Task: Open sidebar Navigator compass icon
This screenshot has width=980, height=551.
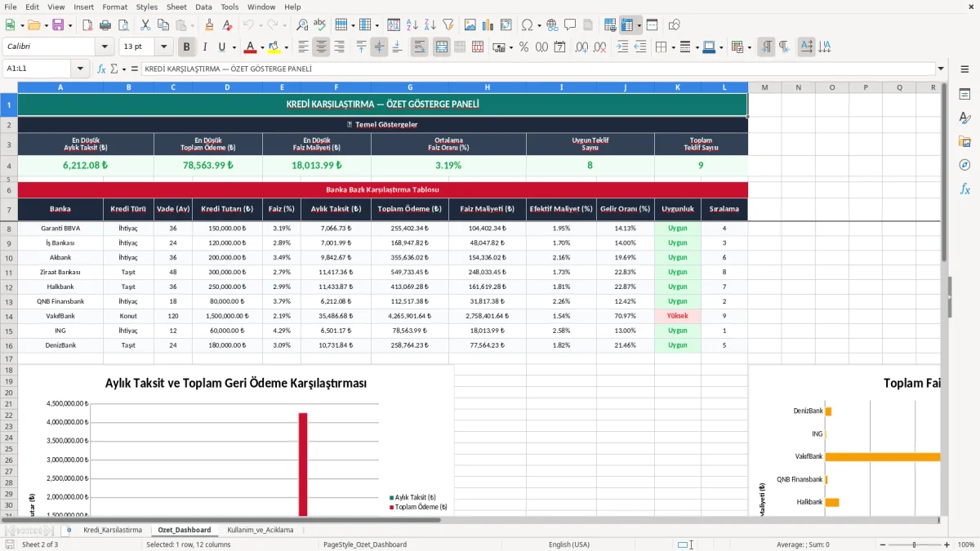Action: pos(964,165)
